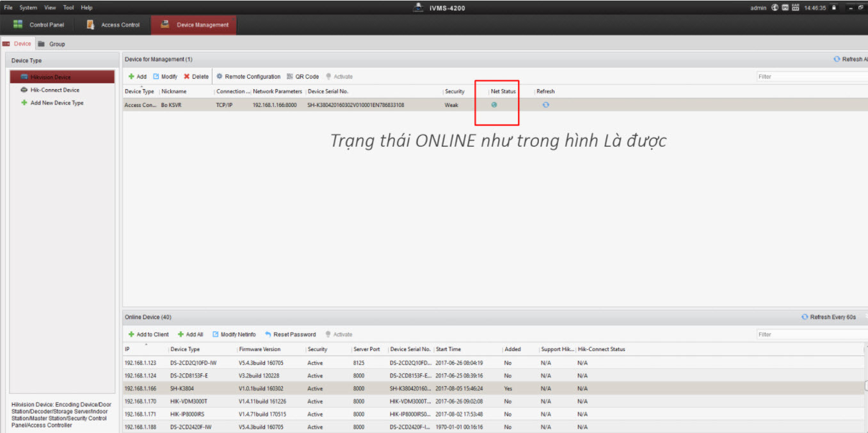Click refresh icon in Bo KSVR row
This screenshot has height=433, width=868.
point(545,105)
